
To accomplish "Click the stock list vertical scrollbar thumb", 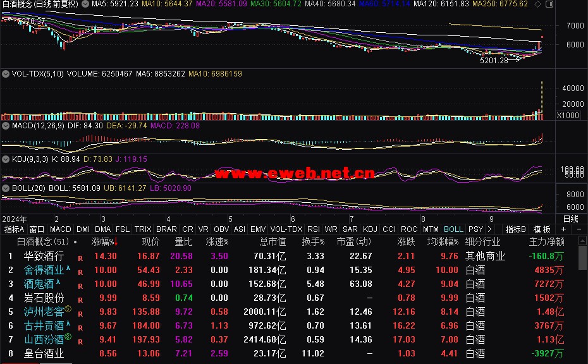I will 582,258.
